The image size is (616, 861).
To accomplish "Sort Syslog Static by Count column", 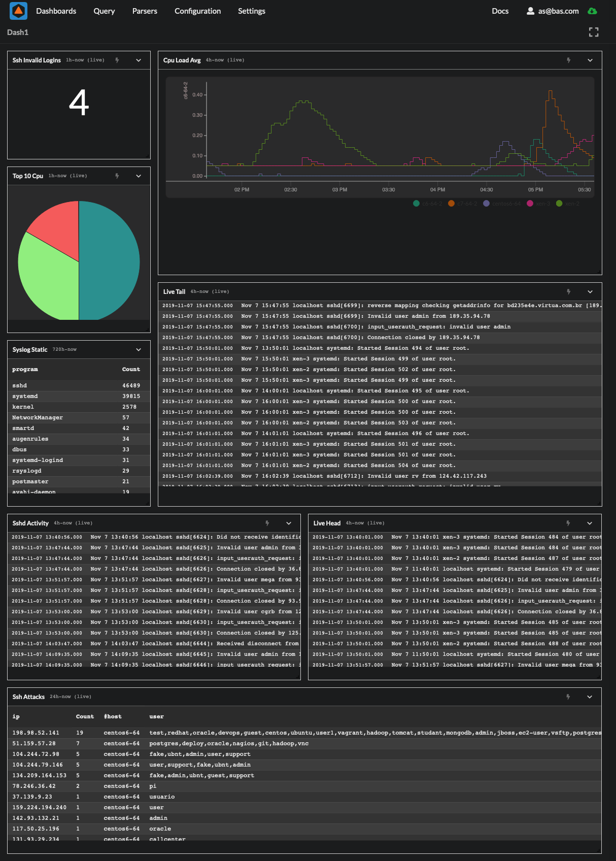I will pos(131,370).
